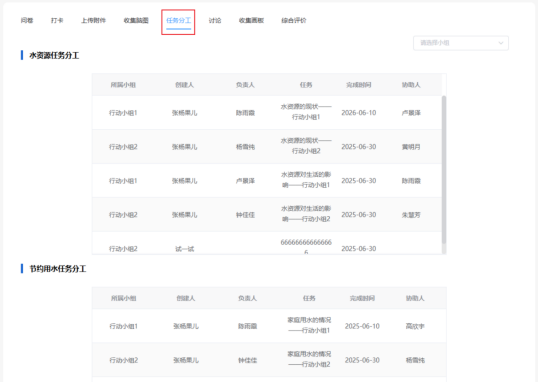Select helper 杨雪纯 in 节约用水 table
538x382 pixels.
coord(415,360)
